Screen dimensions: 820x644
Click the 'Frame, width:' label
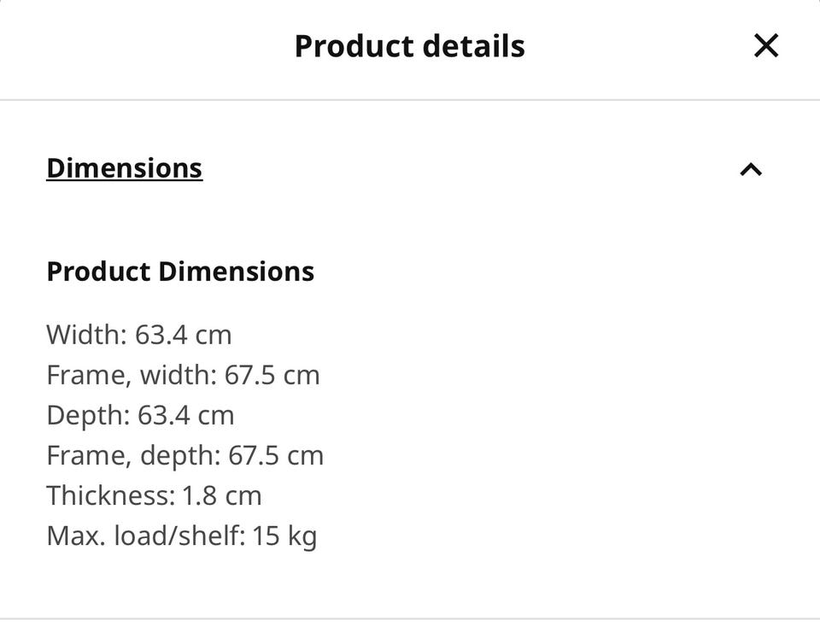132,375
